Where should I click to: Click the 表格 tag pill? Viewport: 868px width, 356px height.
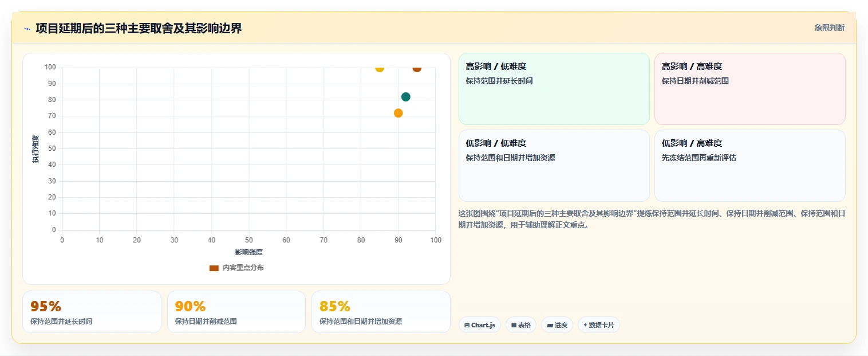[x=521, y=325]
